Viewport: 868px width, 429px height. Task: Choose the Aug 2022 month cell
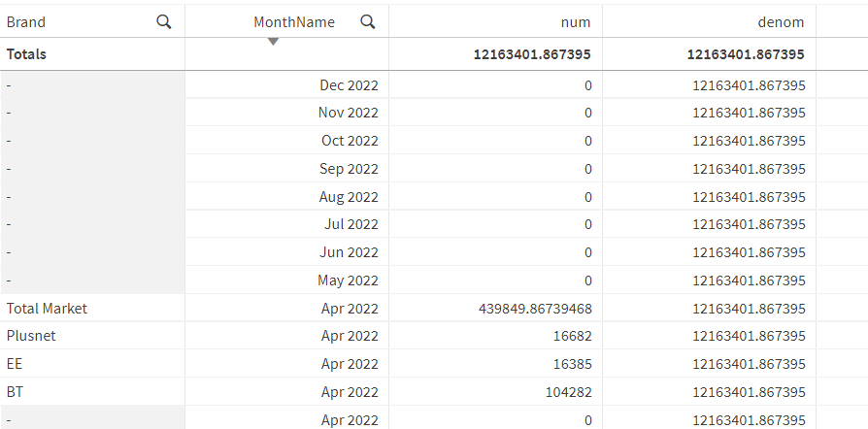coord(349,197)
